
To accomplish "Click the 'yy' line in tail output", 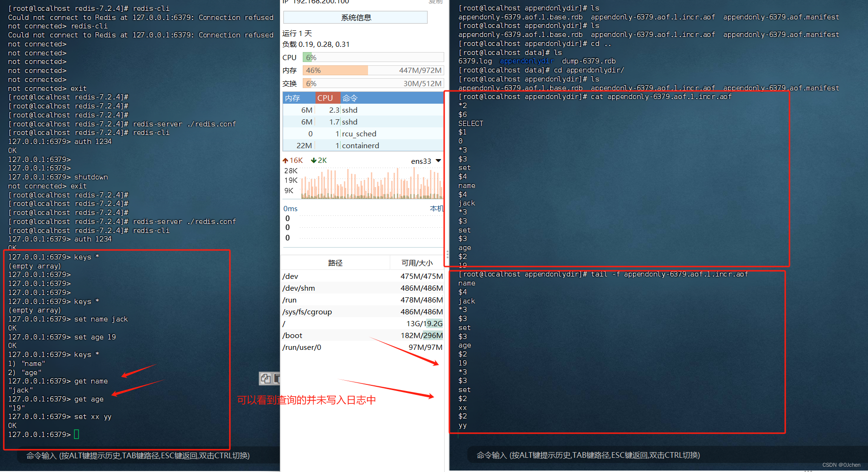I will pyautogui.click(x=462, y=426).
